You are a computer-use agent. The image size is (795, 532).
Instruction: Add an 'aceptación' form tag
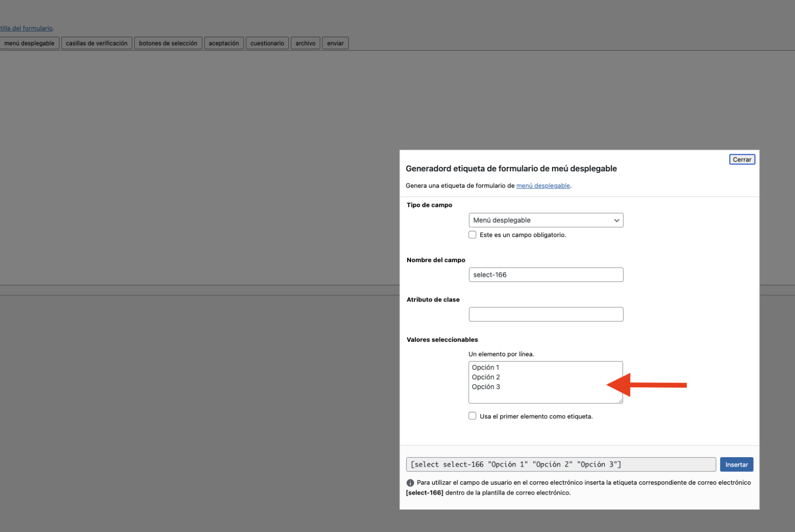tap(224, 43)
